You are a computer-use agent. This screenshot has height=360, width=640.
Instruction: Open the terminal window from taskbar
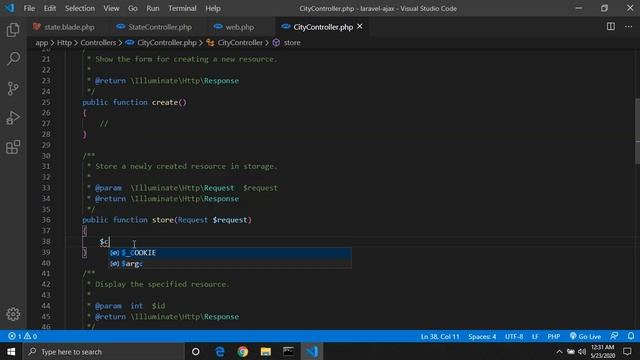point(289,351)
